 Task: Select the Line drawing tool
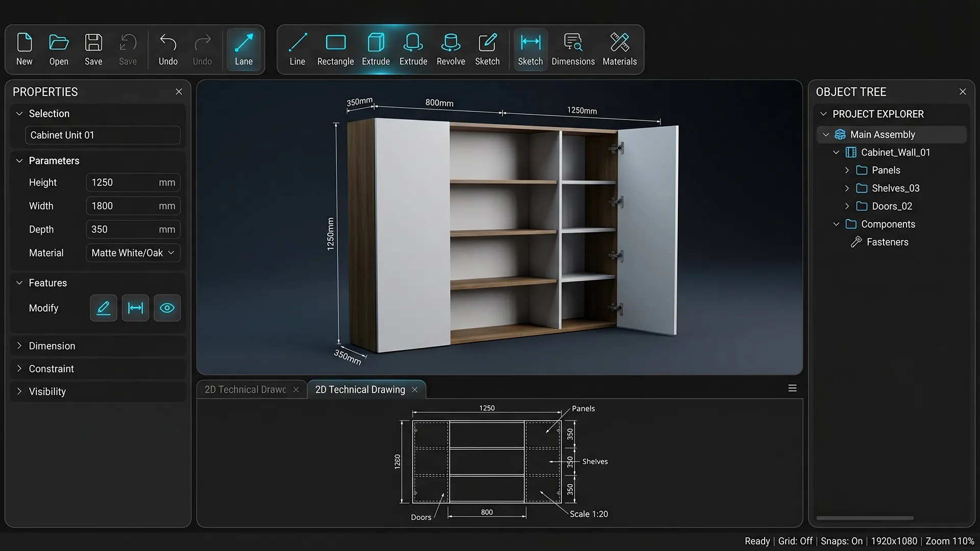(x=297, y=49)
